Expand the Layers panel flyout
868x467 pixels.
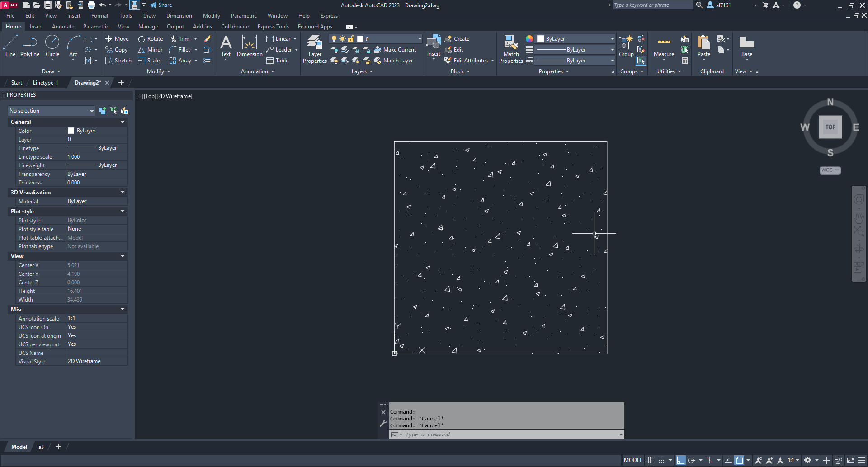pos(362,71)
